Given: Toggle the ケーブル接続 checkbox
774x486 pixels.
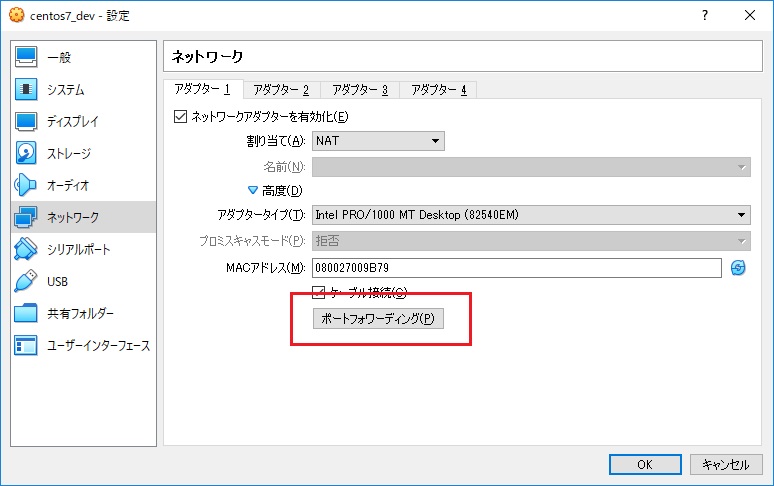Looking at the screenshot, I should coord(318,293).
